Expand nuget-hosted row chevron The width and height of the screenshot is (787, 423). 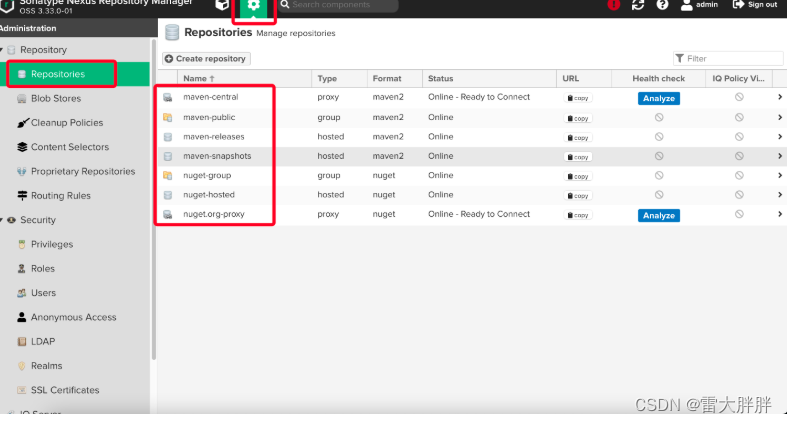[779, 195]
